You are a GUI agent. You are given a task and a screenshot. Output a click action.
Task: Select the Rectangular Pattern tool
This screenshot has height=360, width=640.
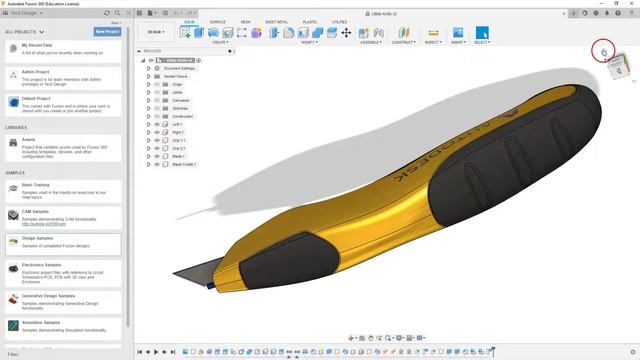click(242, 33)
